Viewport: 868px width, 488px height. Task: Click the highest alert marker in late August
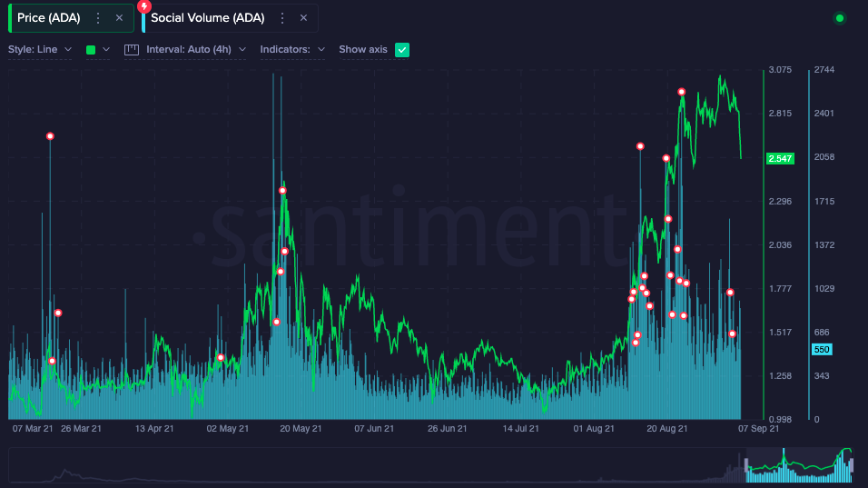tap(682, 92)
